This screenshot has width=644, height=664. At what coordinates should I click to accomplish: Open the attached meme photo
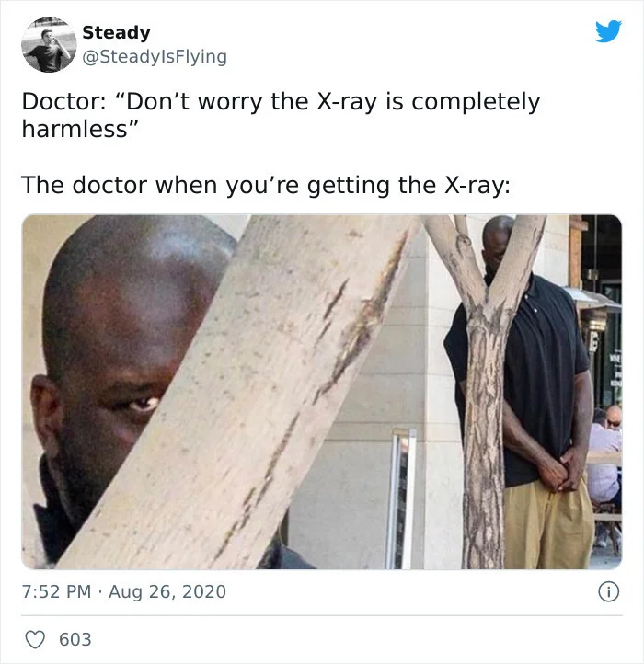[x=322, y=392]
